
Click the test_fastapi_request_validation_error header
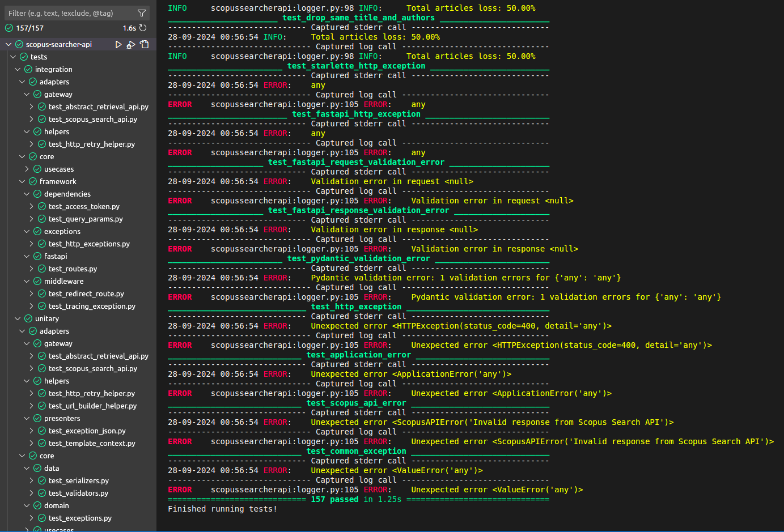pos(356,162)
